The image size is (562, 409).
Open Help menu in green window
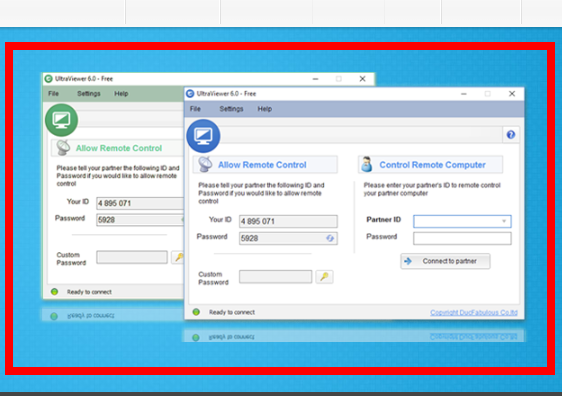tap(121, 94)
